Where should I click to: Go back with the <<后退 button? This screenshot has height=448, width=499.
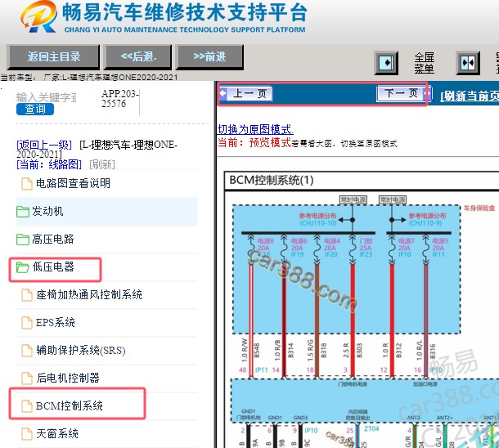[138, 56]
